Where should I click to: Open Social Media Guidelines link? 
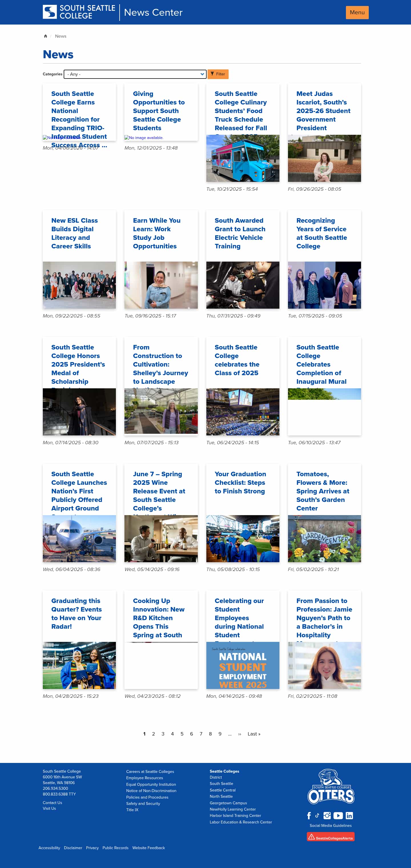click(x=331, y=825)
